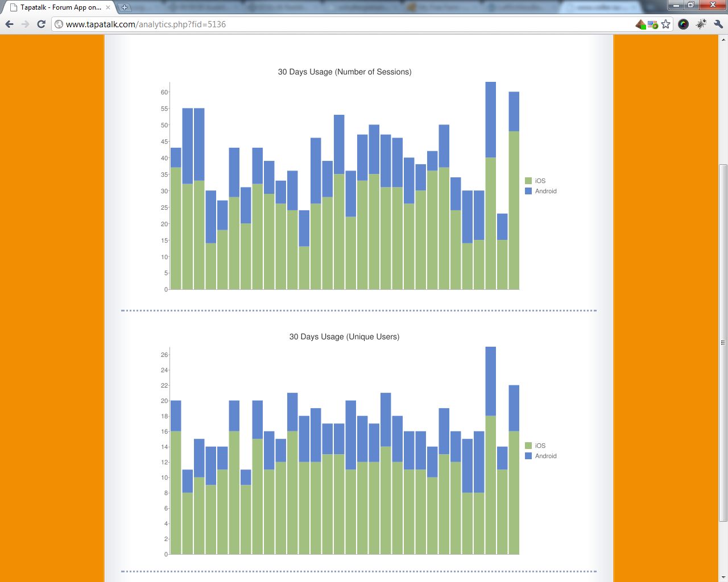The height and width of the screenshot is (582, 728).
Task: Click the browser back arrow
Action: click(9, 24)
